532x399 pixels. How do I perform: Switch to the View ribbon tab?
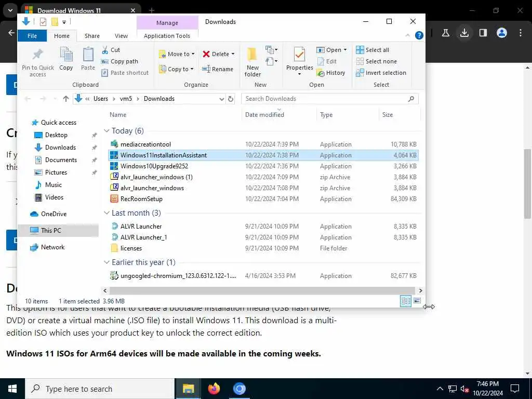121,36
